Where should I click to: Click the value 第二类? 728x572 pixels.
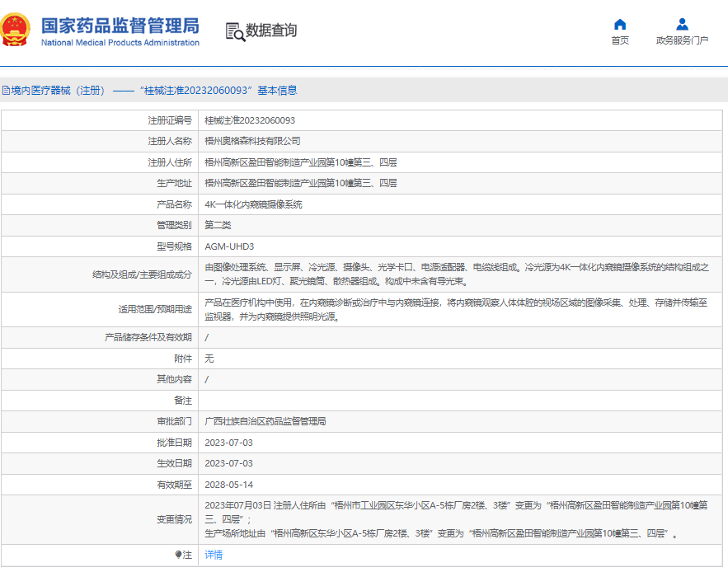(x=218, y=226)
